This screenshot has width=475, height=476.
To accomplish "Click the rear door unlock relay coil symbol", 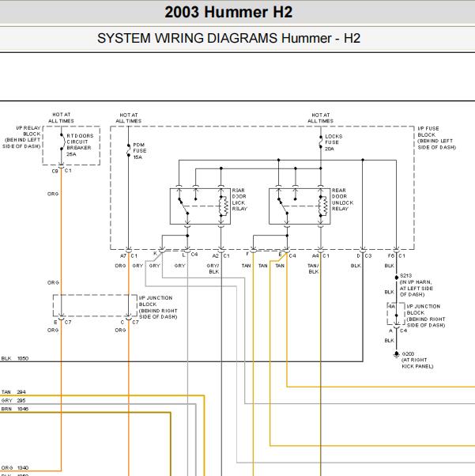I will point(324,206).
